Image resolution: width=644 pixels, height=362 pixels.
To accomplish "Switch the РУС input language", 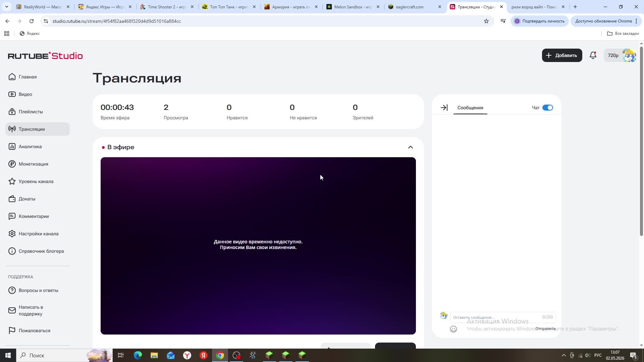I will (x=598, y=355).
